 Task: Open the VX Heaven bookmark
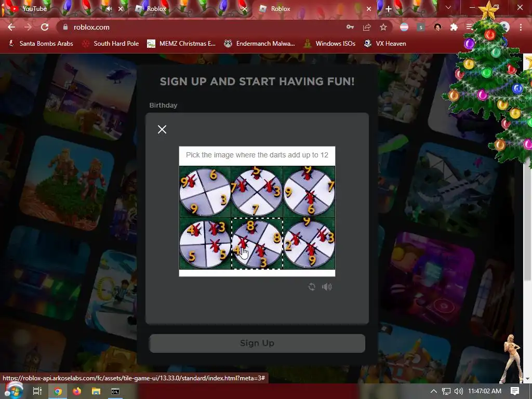click(x=385, y=44)
